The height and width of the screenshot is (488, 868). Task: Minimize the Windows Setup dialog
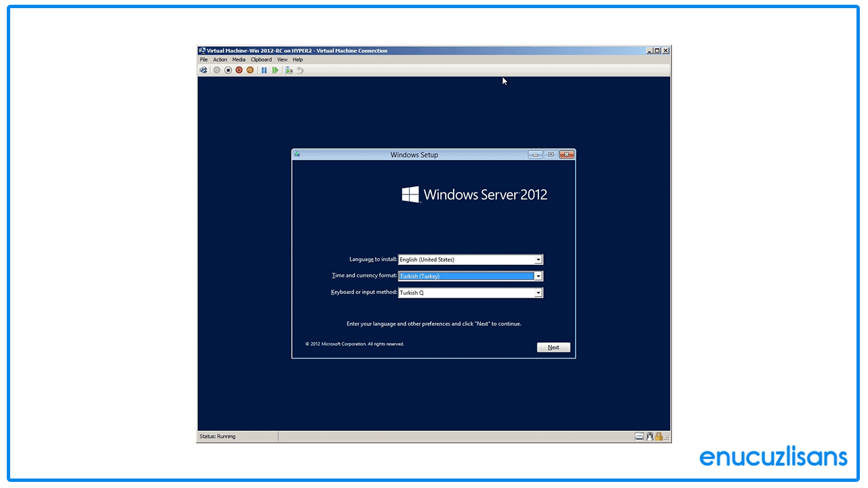coord(536,155)
